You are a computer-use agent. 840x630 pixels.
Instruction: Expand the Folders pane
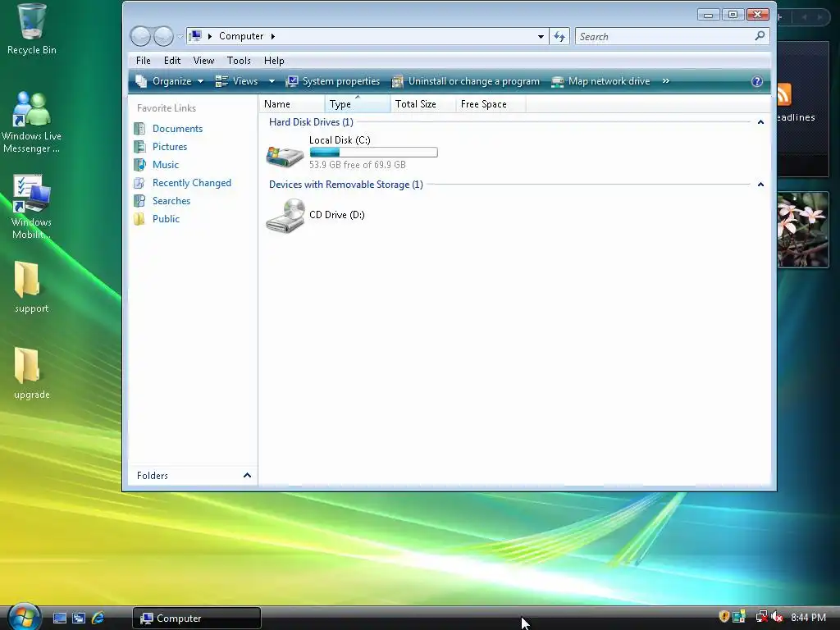(x=247, y=475)
